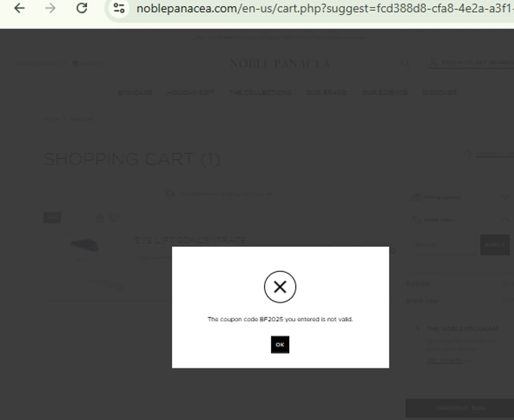This screenshot has height=420, width=514.
Task: Proceed using the Checkout button
Action: 460,408
